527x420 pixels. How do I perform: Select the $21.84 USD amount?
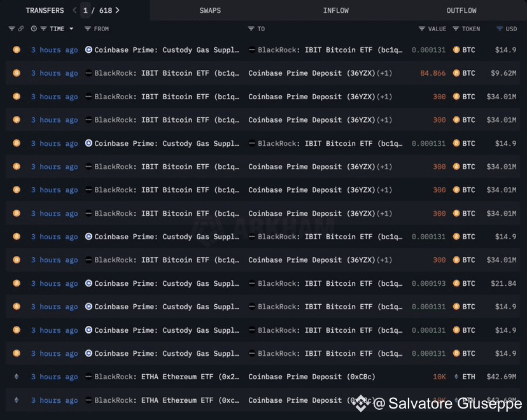[503, 284]
